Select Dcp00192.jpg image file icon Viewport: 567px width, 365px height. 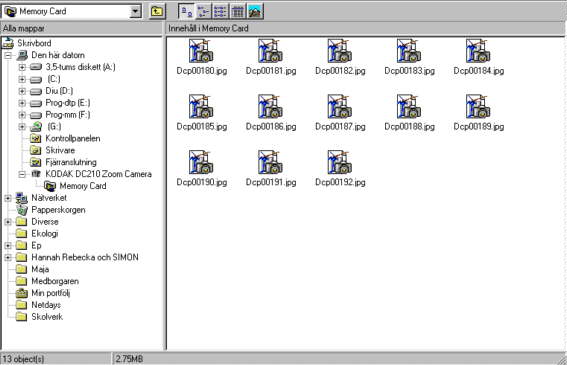pyautogui.click(x=340, y=162)
